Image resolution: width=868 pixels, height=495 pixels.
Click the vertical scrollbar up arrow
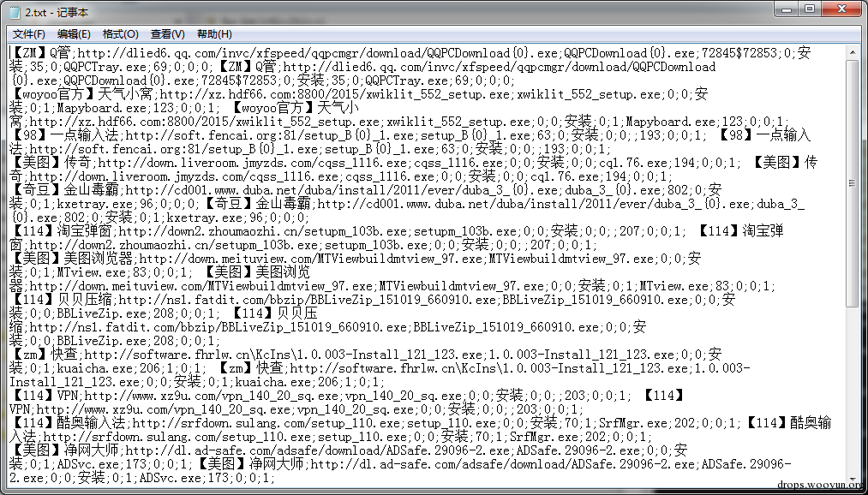(852, 52)
